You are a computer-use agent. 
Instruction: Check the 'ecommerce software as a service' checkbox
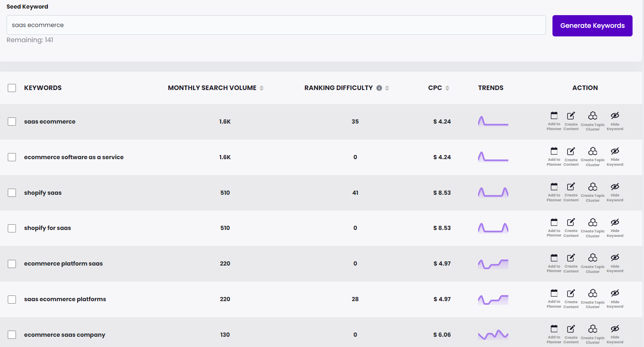click(12, 157)
